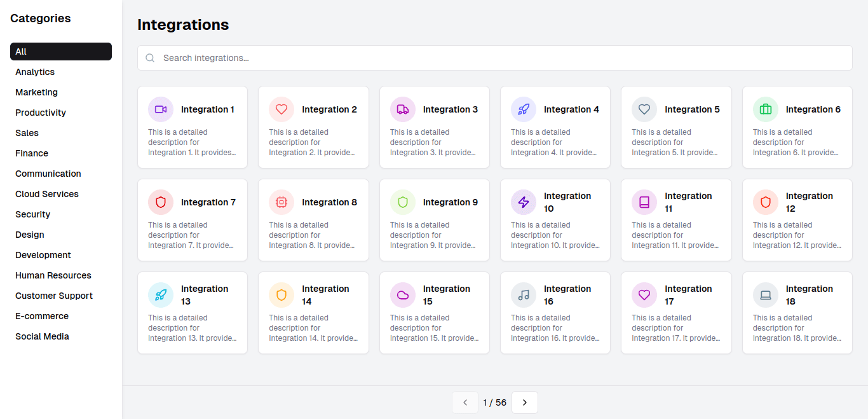
Task: Click the book icon on Integration 11
Action: (644, 202)
